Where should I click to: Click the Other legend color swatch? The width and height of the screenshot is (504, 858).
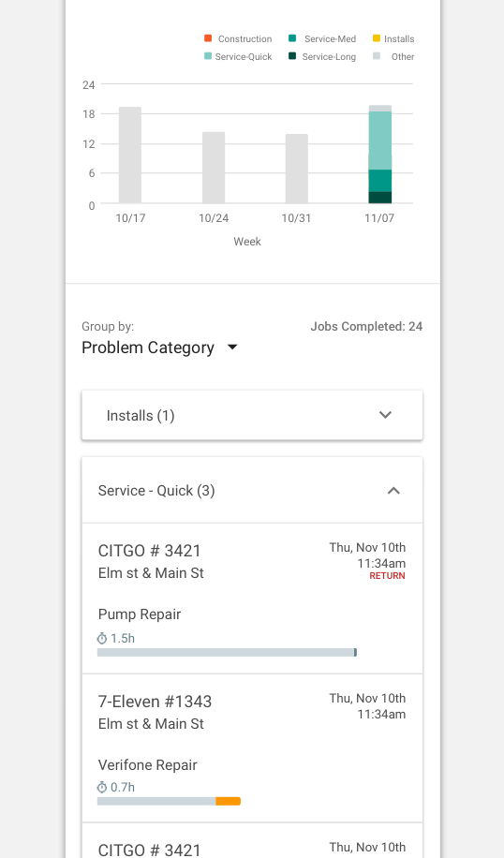[377, 56]
